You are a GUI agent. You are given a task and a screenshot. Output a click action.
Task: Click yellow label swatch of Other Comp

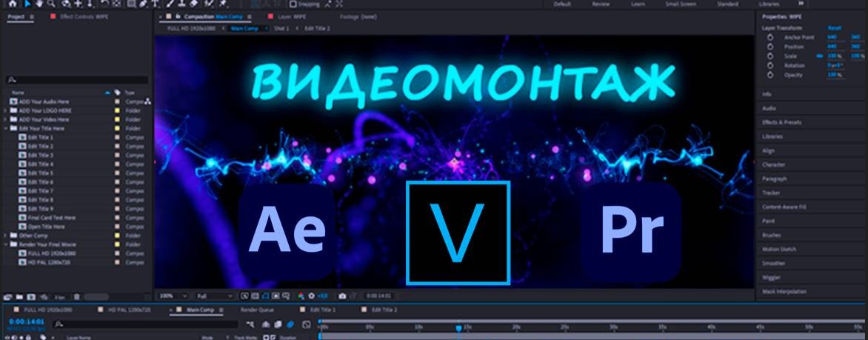117,236
